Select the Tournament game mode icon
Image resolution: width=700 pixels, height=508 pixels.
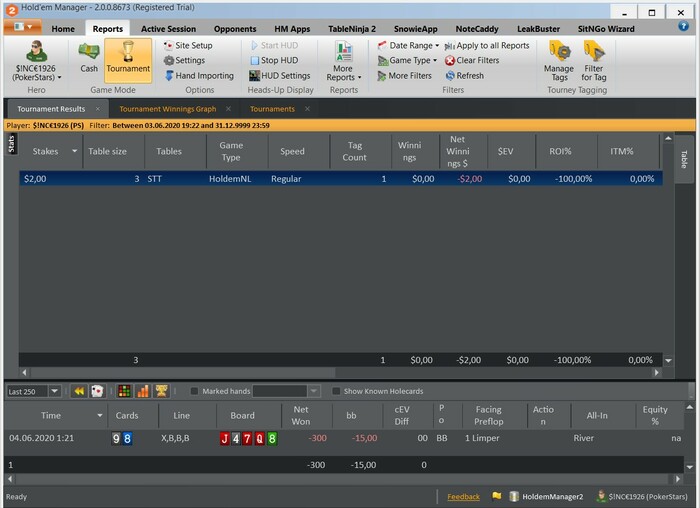point(128,58)
